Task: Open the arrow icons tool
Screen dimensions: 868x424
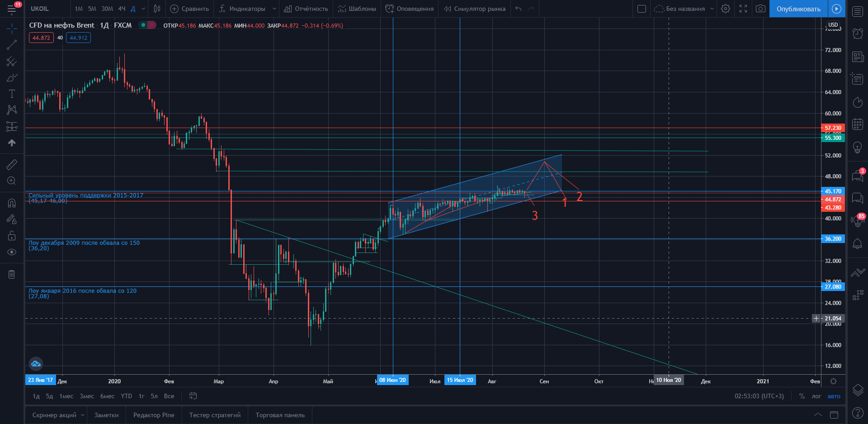Action: (x=12, y=143)
